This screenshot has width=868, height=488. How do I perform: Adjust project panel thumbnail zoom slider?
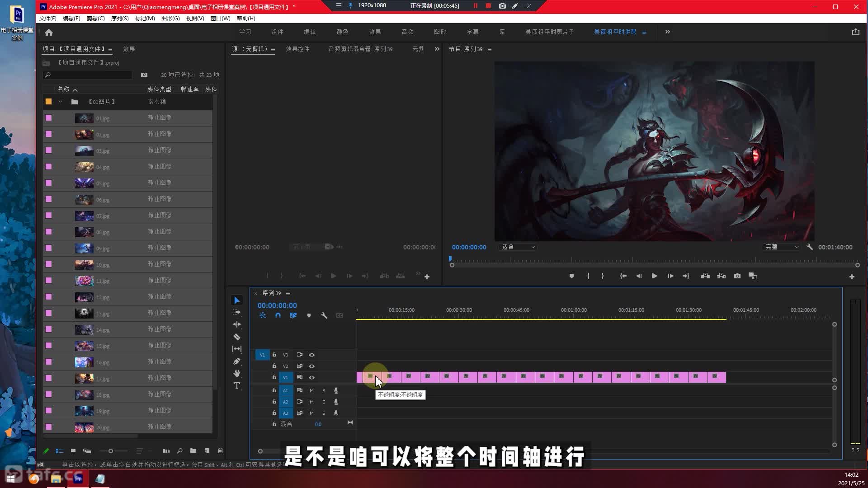tap(111, 451)
